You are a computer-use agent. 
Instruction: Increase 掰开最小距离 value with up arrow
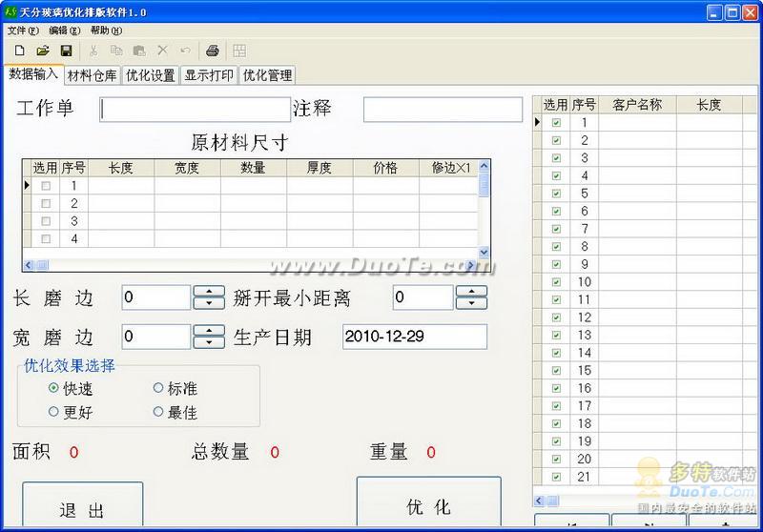point(471,292)
